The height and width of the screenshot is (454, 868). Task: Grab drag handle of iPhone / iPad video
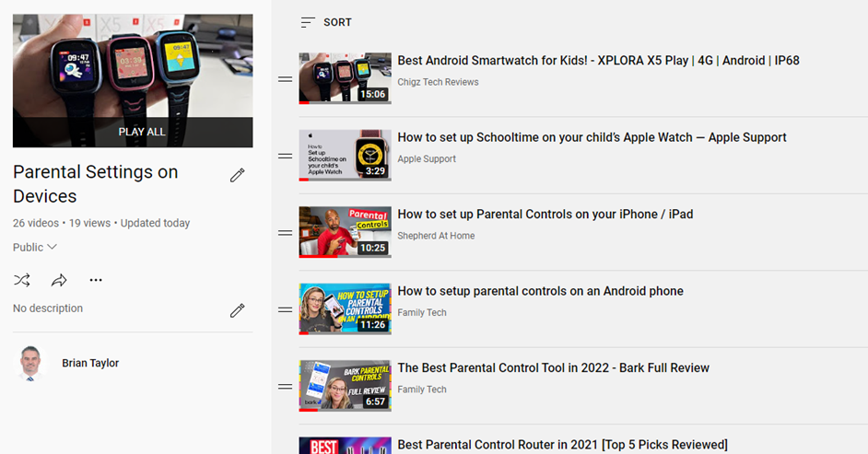(x=285, y=233)
